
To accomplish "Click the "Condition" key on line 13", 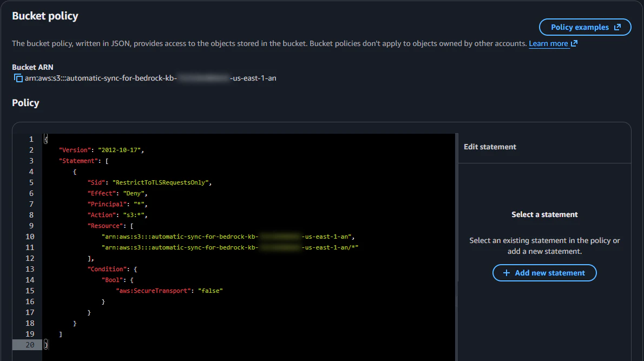I will (107, 269).
